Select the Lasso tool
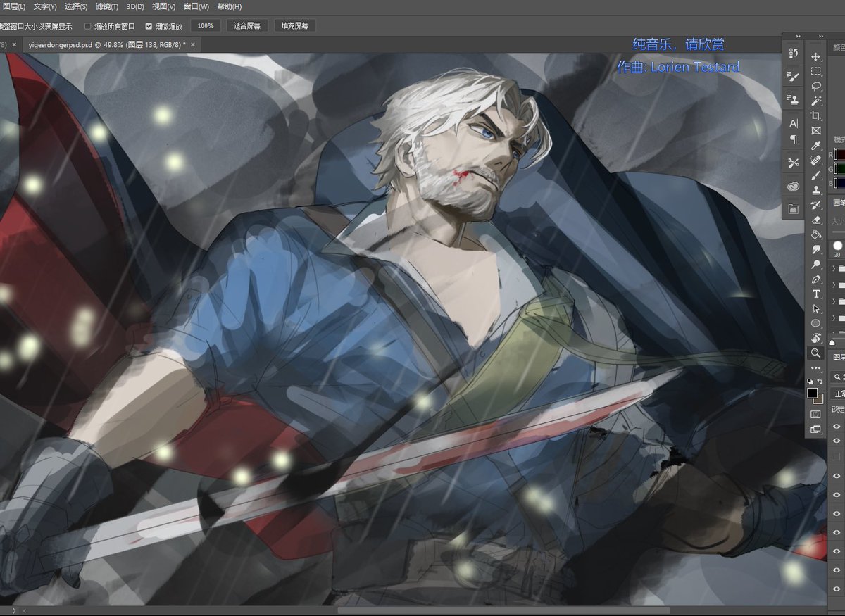This screenshot has width=845, height=616. click(x=816, y=86)
